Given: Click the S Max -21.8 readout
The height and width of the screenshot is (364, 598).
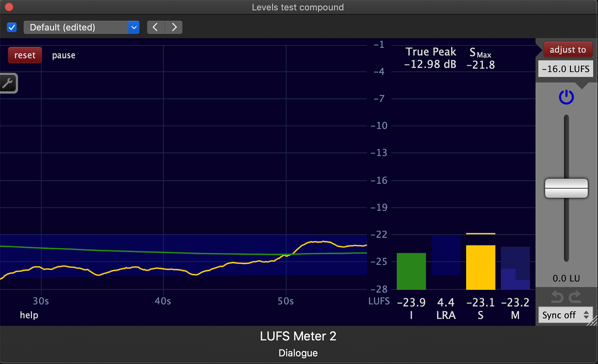Looking at the screenshot, I should 481,59.
